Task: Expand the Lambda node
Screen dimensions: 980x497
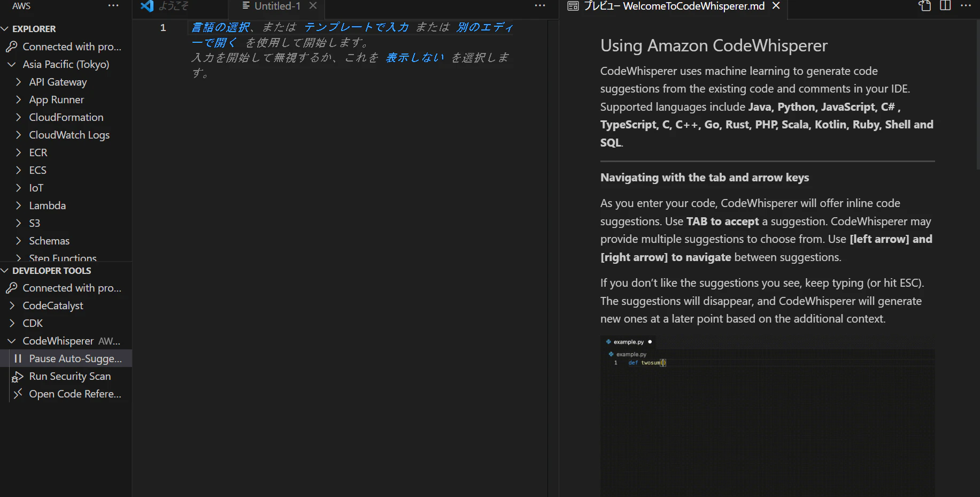Action: 18,206
